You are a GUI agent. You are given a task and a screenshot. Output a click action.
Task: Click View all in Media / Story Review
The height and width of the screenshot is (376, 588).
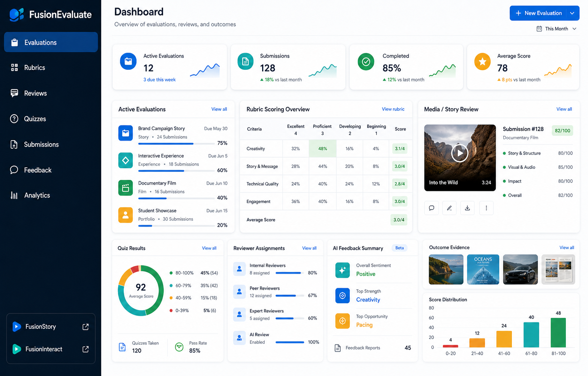click(x=564, y=109)
